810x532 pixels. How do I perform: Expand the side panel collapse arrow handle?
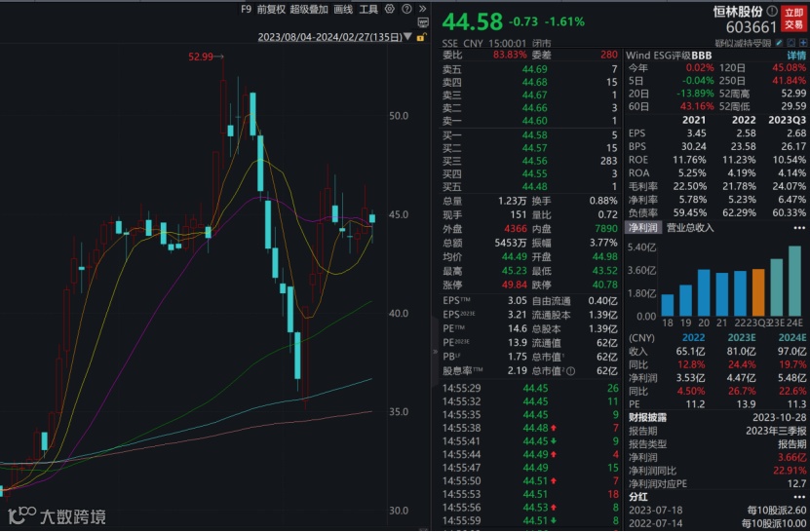tap(435, 353)
